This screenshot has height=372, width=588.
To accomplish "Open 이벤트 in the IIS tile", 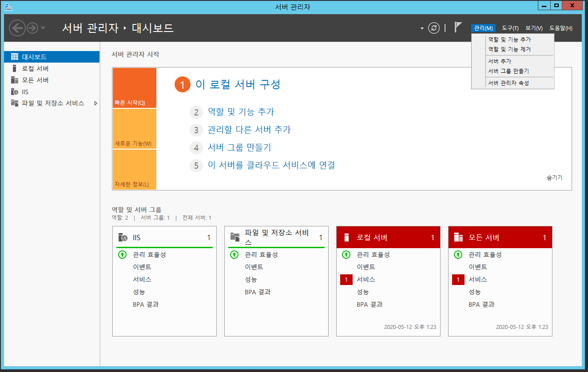I will coord(142,267).
